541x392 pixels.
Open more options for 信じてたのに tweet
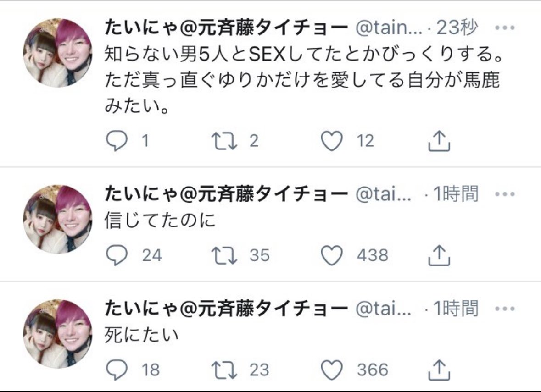coord(505,194)
